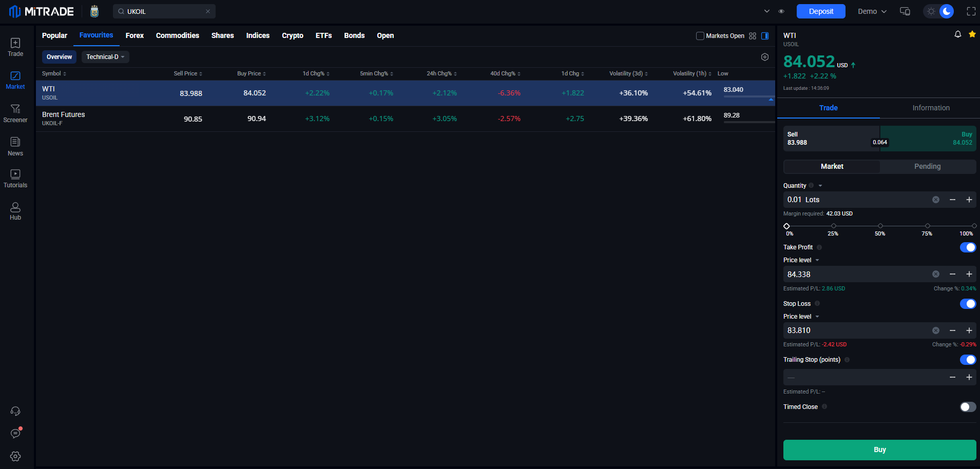
Task: Open customer support headset icon
Action: (15, 411)
